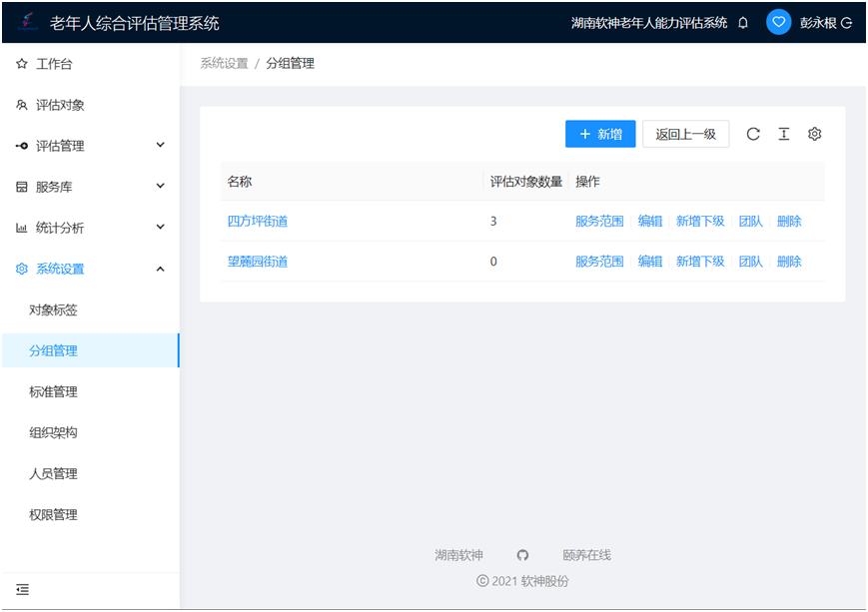The width and height of the screenshot is (868, 612).
Task: Delete the 望麓园街道 row
Action: point(789,262)
